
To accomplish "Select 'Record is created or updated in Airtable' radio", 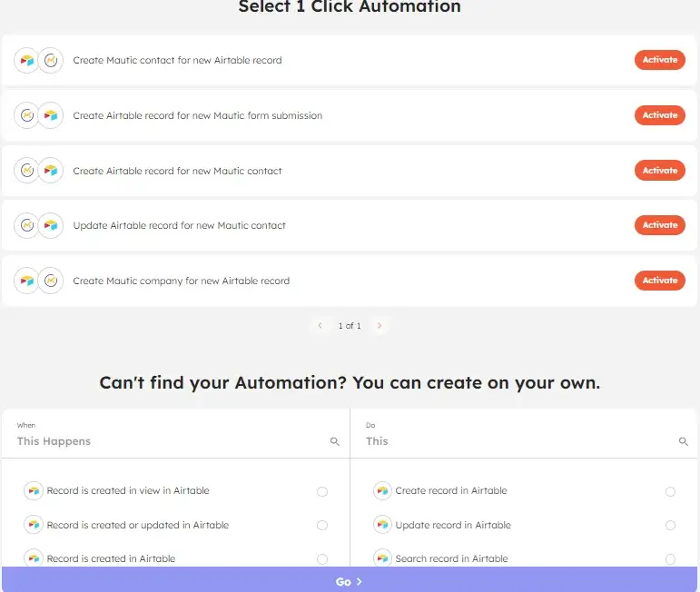I will (322, 525).
